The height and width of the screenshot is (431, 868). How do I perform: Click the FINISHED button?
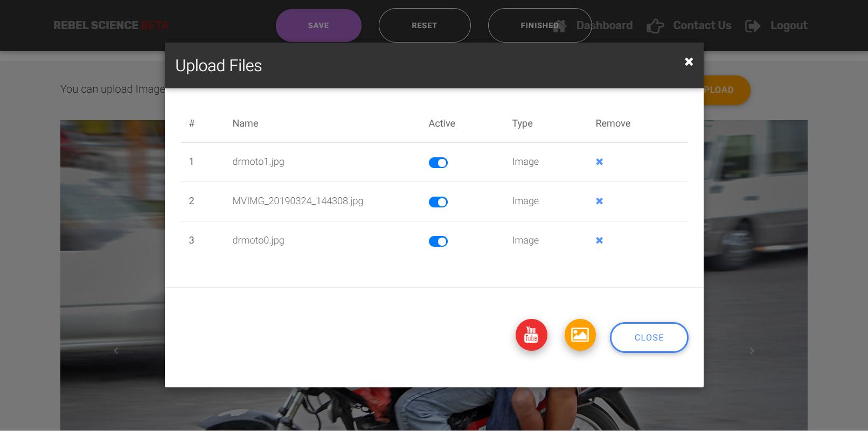(x=539, y=25)
